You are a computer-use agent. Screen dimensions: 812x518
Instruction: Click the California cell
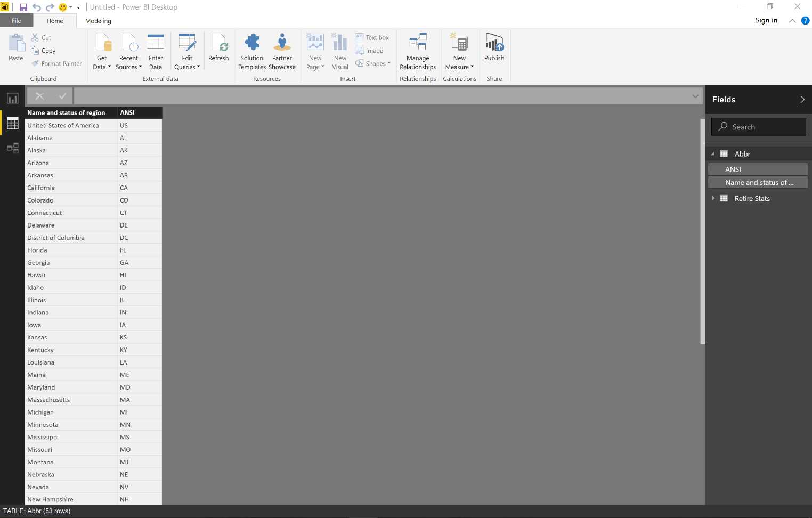coord(71,188)
